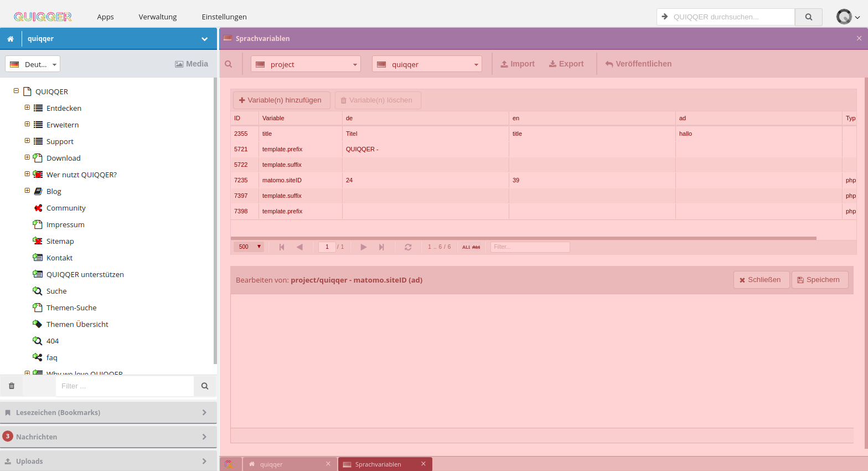Open the Apps menu

tap(105, 17)
